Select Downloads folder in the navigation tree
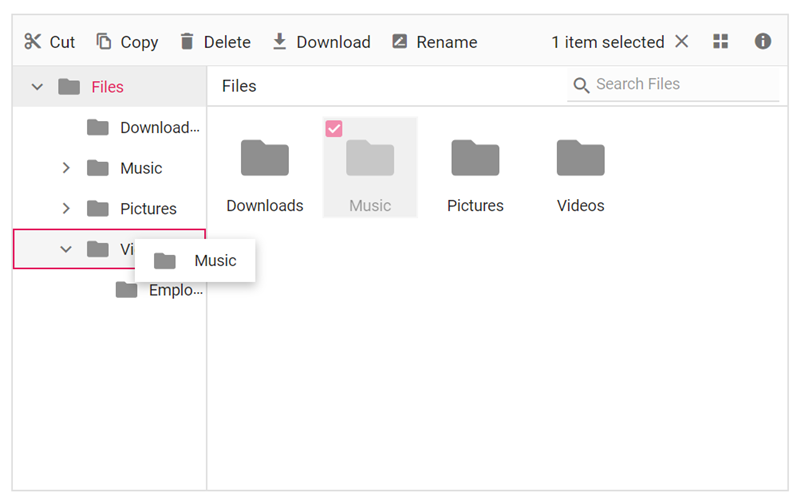The image size is (800, 504). [158, 128]
